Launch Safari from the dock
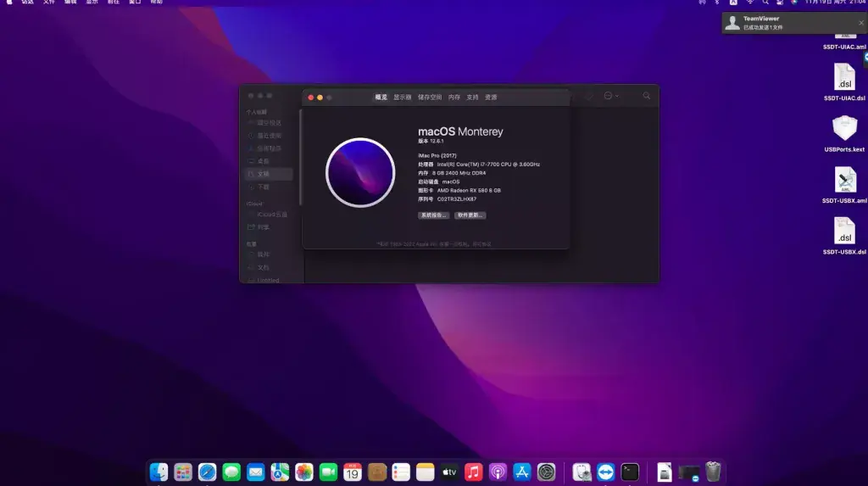The image size is (868, 486). [x=207, y=472]
